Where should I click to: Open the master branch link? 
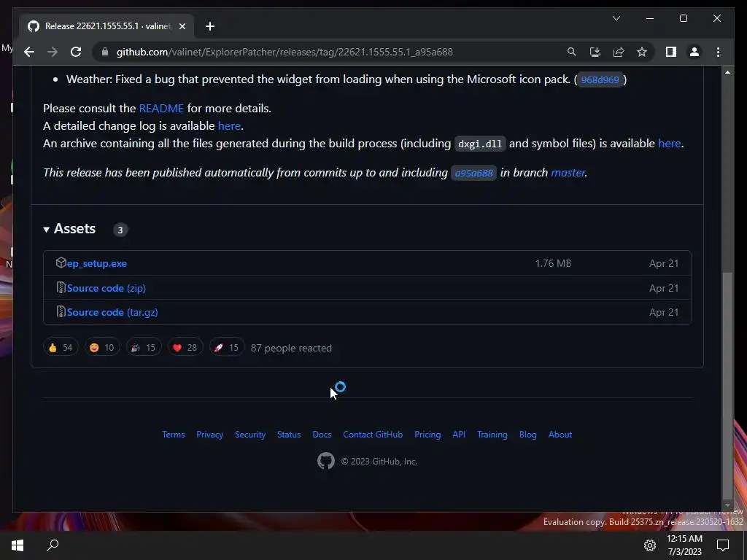pos(568,172)
